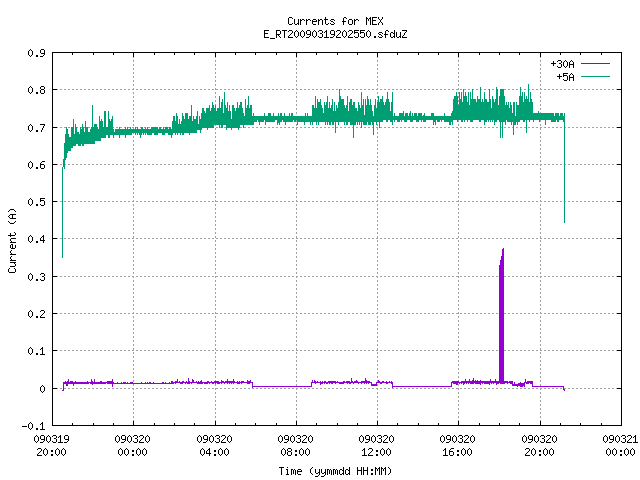Click the chart title 'Currents for MEX'
This screenshot has height=480, width=640.
(335, 21)
